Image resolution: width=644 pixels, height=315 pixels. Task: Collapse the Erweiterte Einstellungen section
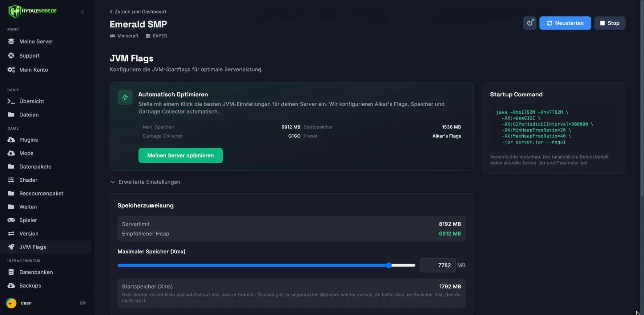pos(145,182)
